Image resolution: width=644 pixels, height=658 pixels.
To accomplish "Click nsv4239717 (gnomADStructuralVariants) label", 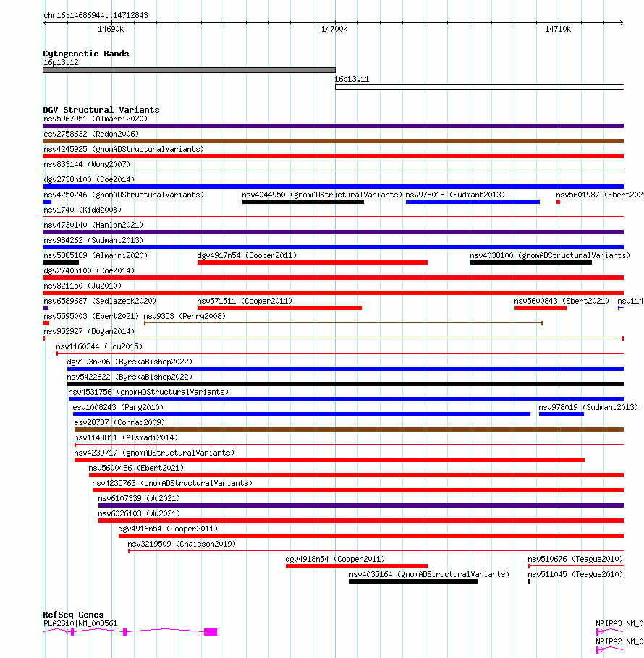I will (155, 453).
